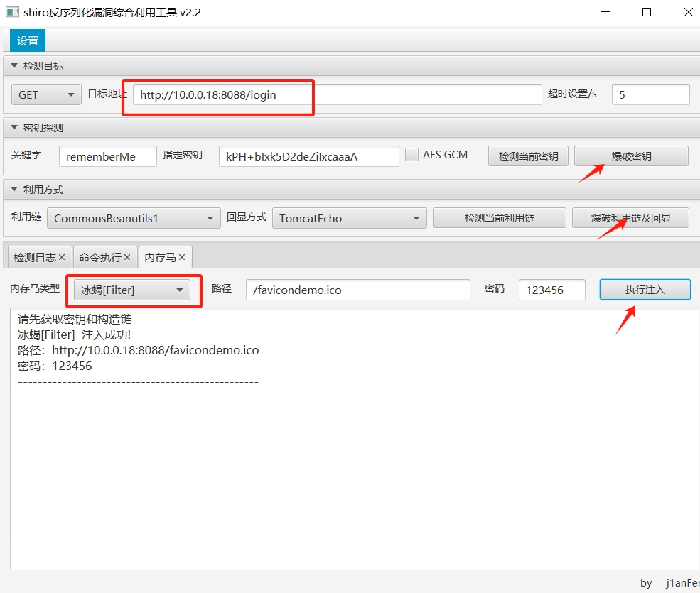This screenshot has width=700, height=593.
Task: Open the CommonsBeanutils1 gadget chain dropdown
Action: (134, 218)
